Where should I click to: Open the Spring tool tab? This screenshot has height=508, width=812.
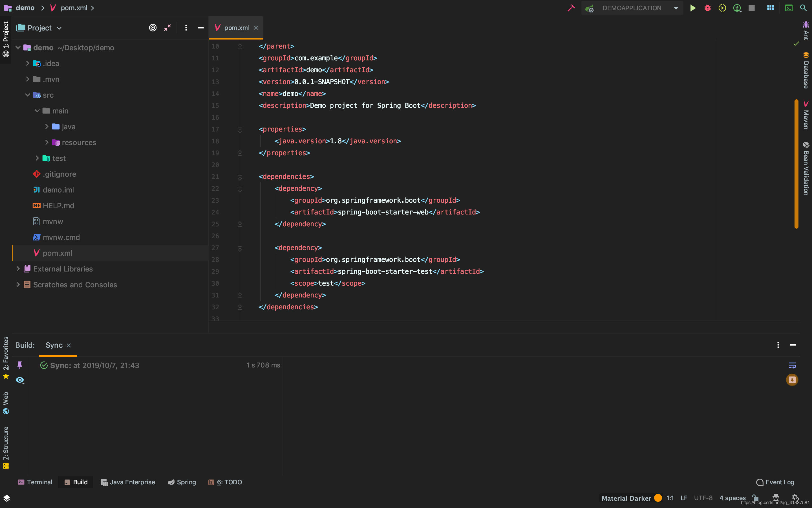coord(182,482)
